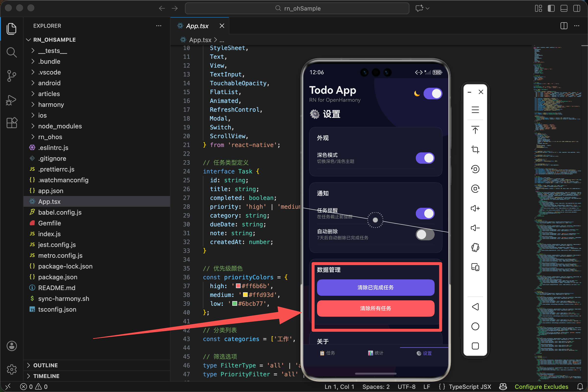Open Run and Debug view
The height and width of the screenshot is (392, 588).
[x=12, y=100]
